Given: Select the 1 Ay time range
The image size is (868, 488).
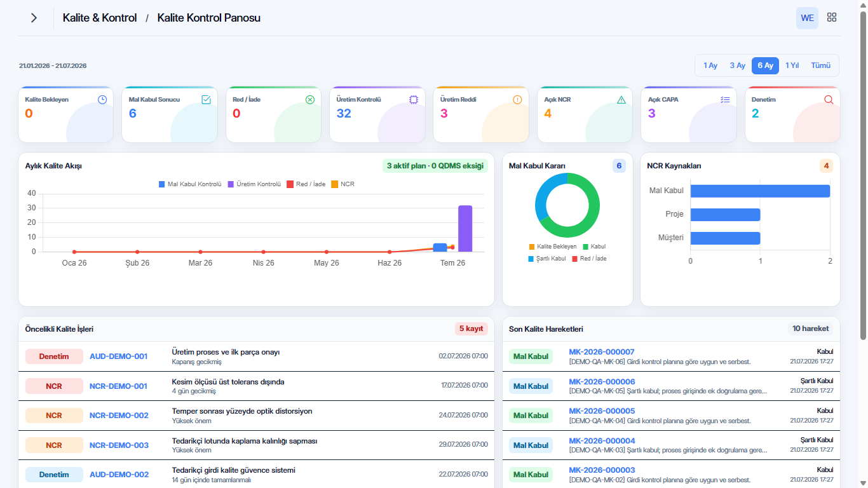Looking at the screenshot, I should 710,65.
